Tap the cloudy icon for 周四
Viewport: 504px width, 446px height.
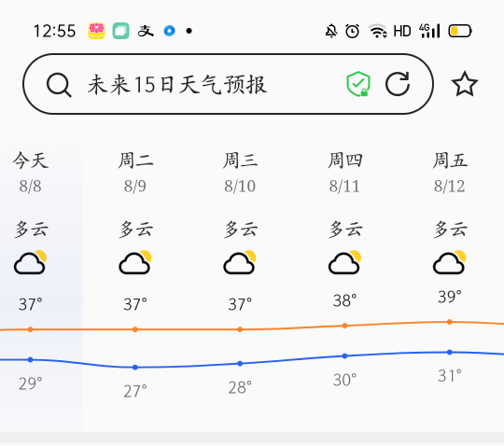[344, 262]
